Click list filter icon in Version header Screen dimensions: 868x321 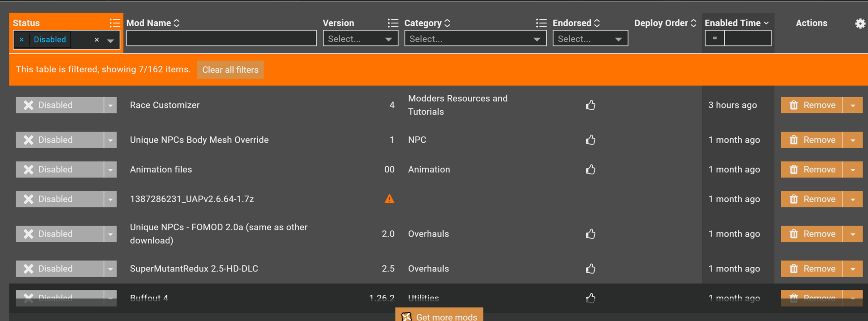click(x=393, y=23)
